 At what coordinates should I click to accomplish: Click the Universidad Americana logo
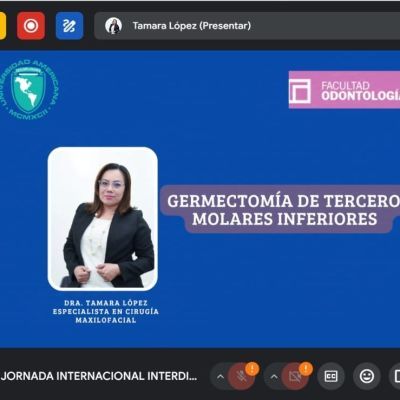pyautogui.click(x=29, y=90)
